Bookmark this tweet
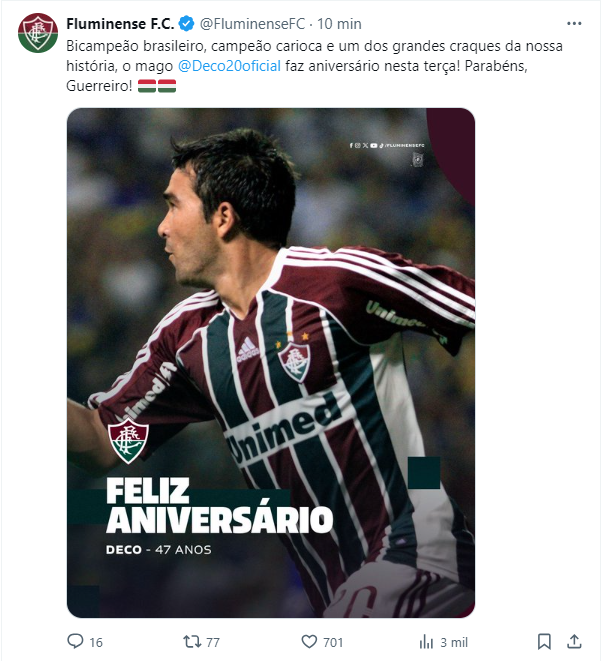The height and width of the screenshot is (661, 602). point(544,641)
